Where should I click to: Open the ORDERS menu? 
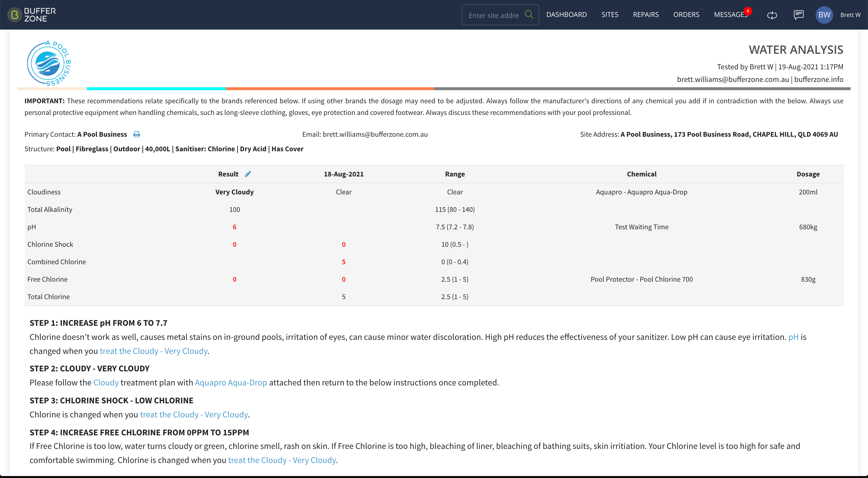pyautogui.click(x=686, y=15)
